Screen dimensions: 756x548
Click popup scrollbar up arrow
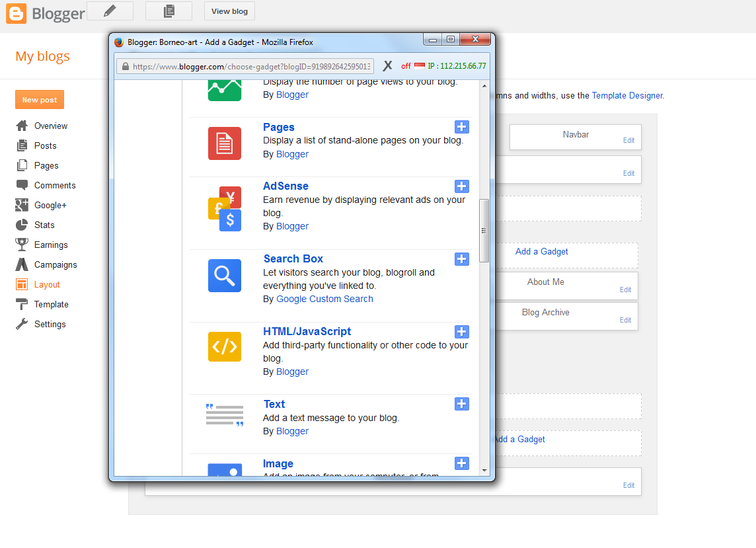[x=484, y=86]
